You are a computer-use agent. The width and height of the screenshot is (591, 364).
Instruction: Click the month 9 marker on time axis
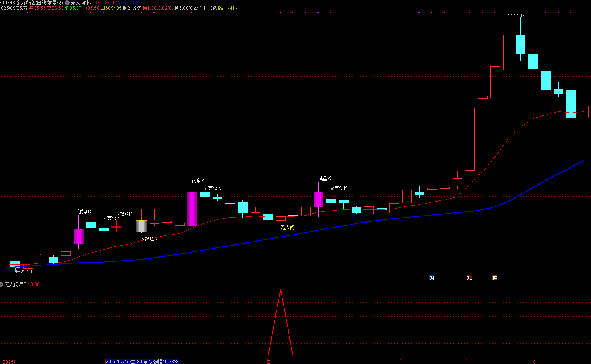534,362
